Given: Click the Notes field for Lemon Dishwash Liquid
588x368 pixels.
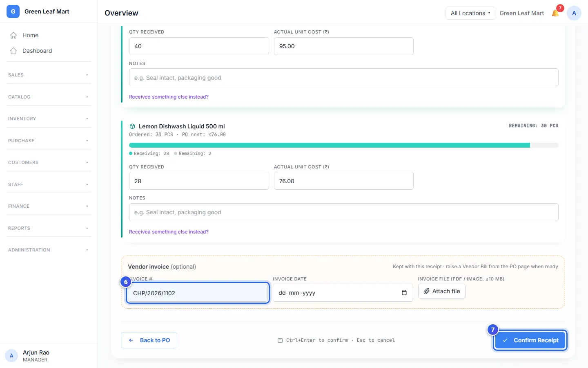Looking at the screenshot, I should 344,212.
